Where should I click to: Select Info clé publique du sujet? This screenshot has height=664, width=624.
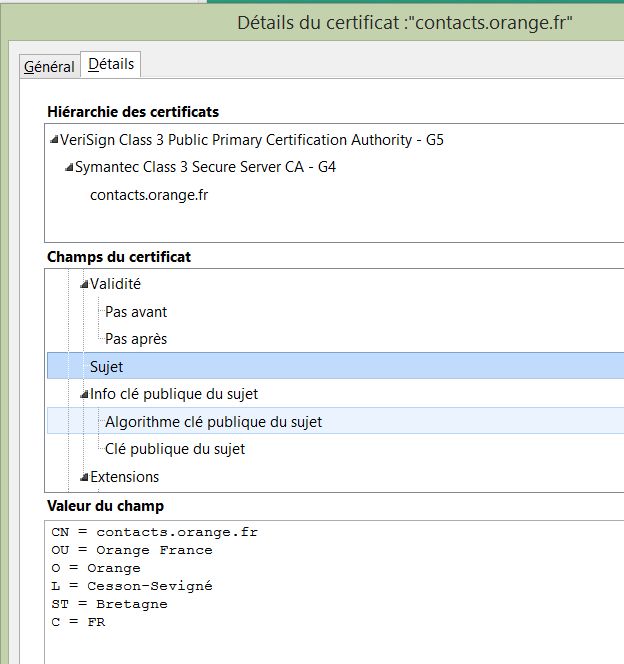pos(174,394)
